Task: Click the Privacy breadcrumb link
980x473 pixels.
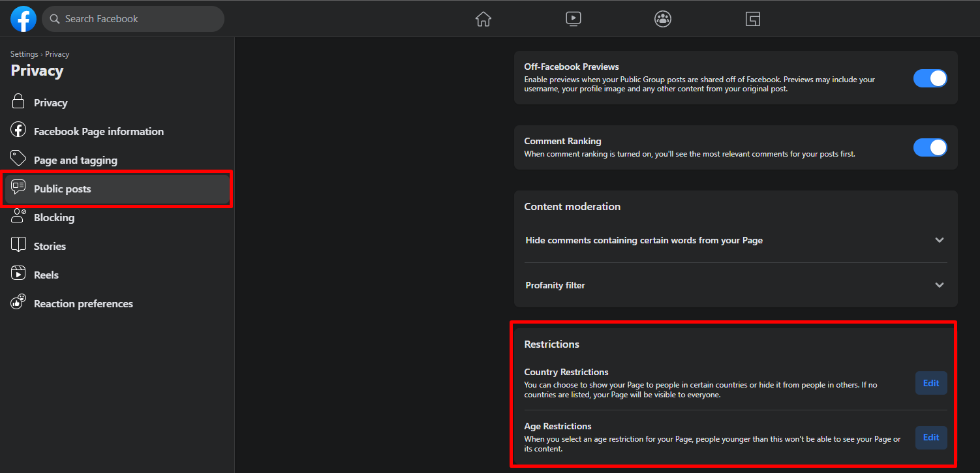Action: point(57,54)
